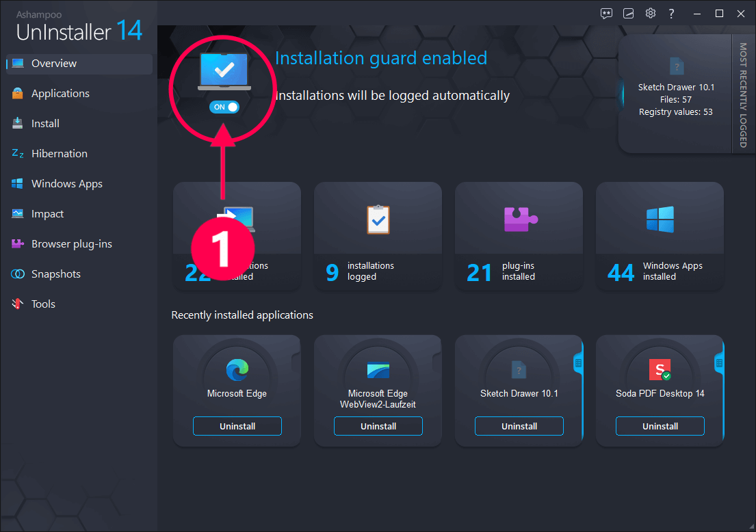Open the Windows Apps sidebar item

(65, 183)
